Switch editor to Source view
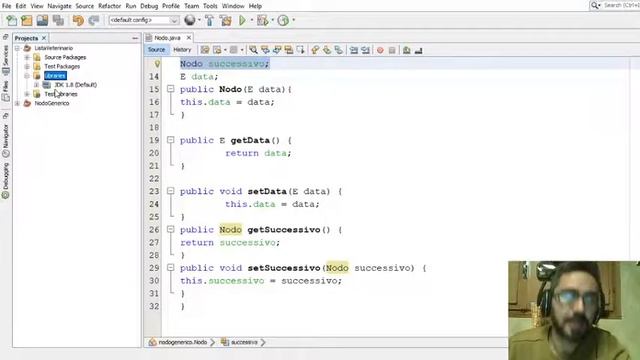 [x=156, y=49]
